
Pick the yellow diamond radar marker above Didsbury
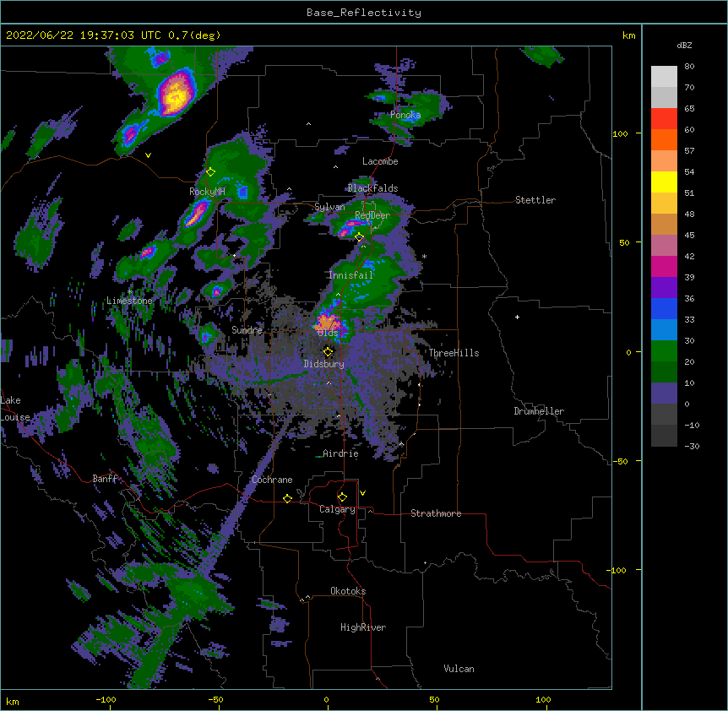click(329, 351)
